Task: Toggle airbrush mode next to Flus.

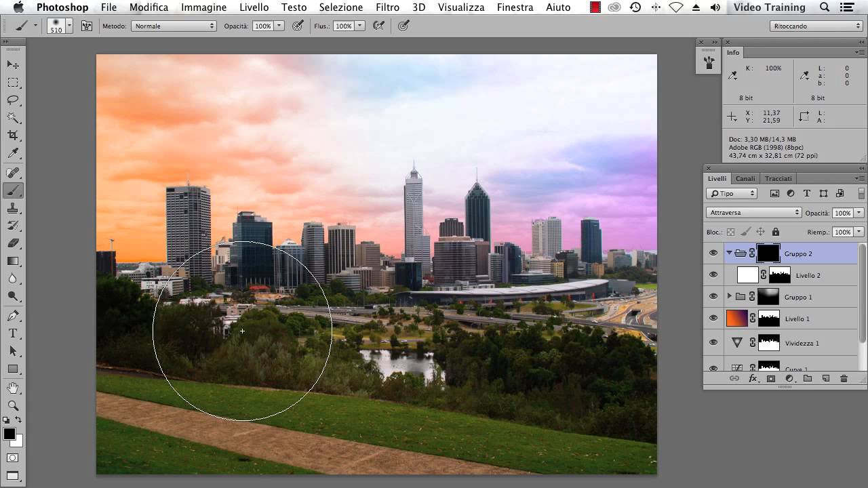Action: click(x=379, y=26)
